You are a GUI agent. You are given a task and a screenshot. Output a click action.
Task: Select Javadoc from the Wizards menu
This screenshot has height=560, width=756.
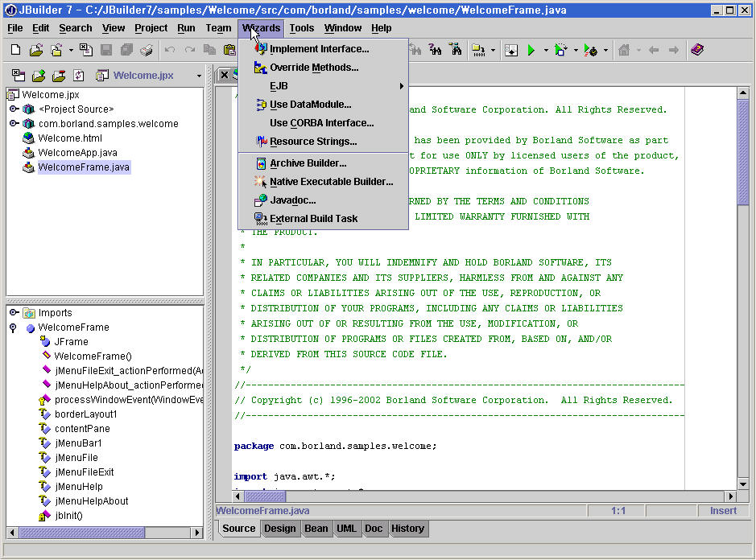point(292,200)
